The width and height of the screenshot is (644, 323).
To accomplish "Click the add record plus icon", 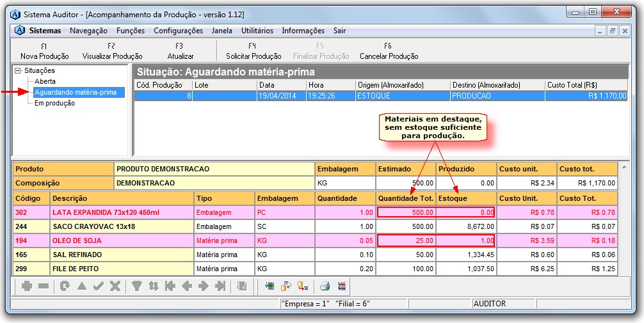I will [x=27, y=287].
